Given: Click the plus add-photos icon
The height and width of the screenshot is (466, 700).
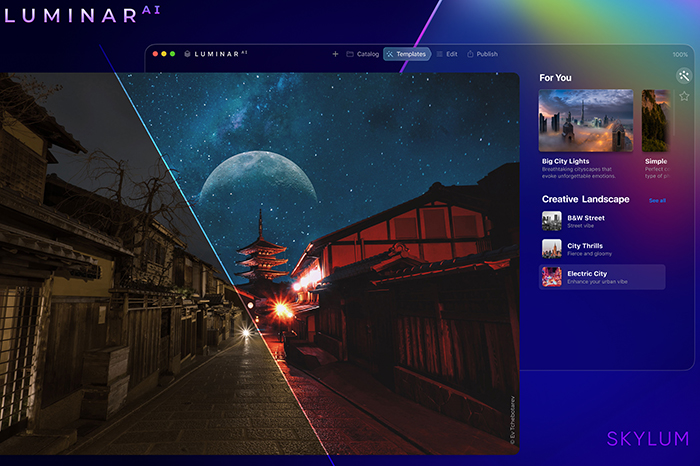Looking at the screenshot, I should pyautogui.click(x=335, y=54).
